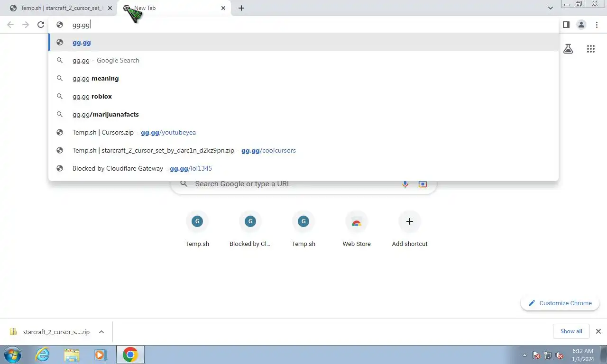The height and width of the screenshot is (364, 607).
Task: Click Action Center flag in system tray
Action: [536, 355]
